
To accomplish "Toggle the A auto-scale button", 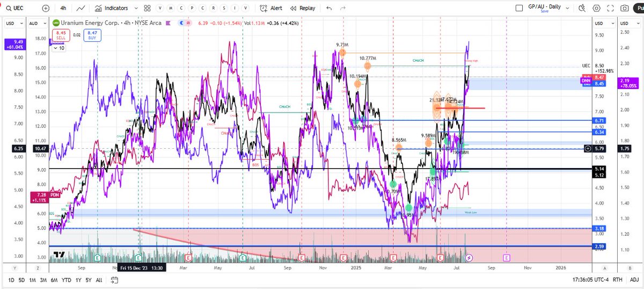I will 604,267.
